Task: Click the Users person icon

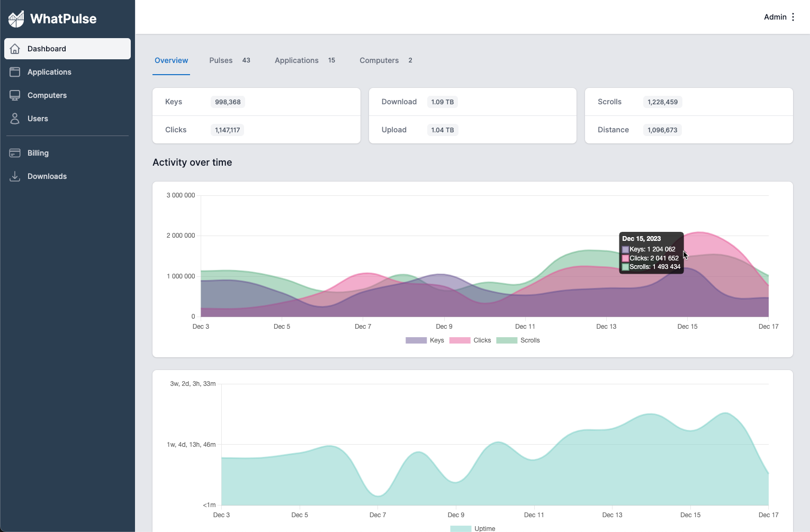Action: pyautogui.click(x=15, y=119)
